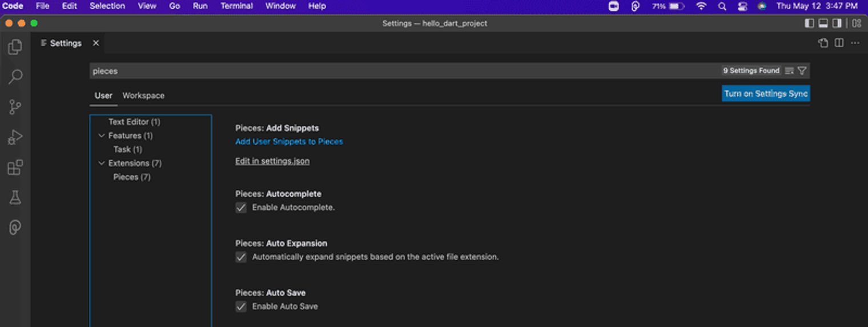Toggle the secondary sidebar layout icon
This screenshot has width=868, height=327.
tap(837, 23)
